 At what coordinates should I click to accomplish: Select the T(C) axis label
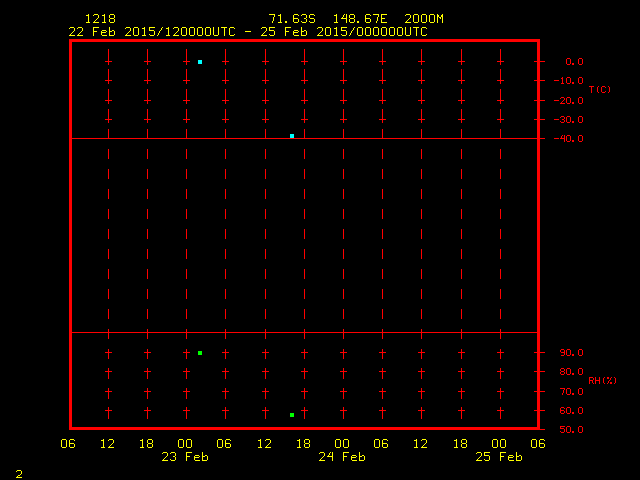click(599, 90)
